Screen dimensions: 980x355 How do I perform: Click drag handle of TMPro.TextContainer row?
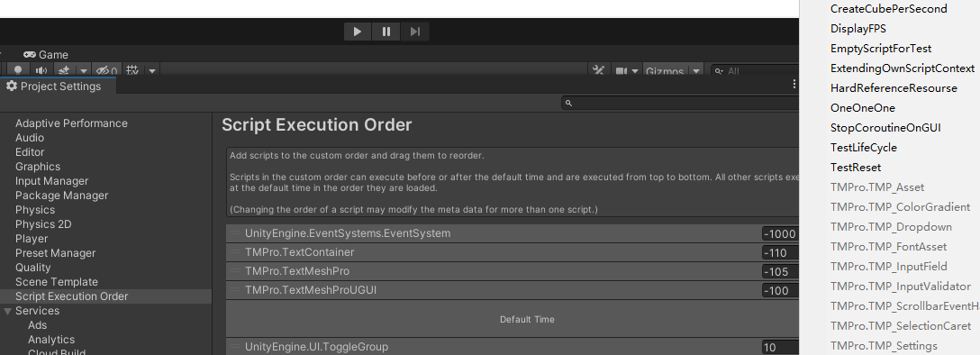pos(235,252)
